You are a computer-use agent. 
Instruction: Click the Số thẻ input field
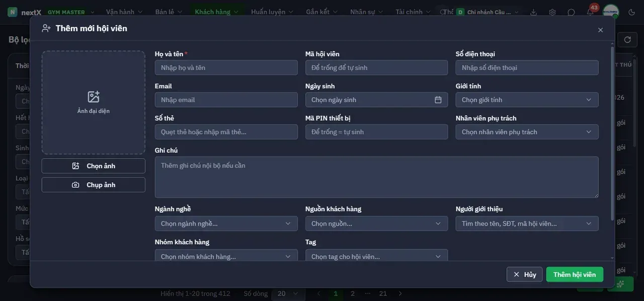coord(226,132)
